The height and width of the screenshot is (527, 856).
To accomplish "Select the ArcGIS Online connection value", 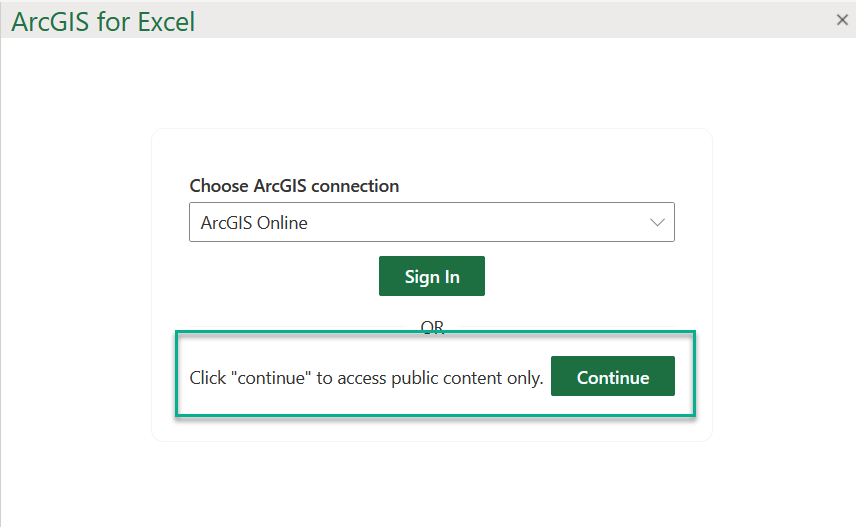I will [x=254, y=223].
